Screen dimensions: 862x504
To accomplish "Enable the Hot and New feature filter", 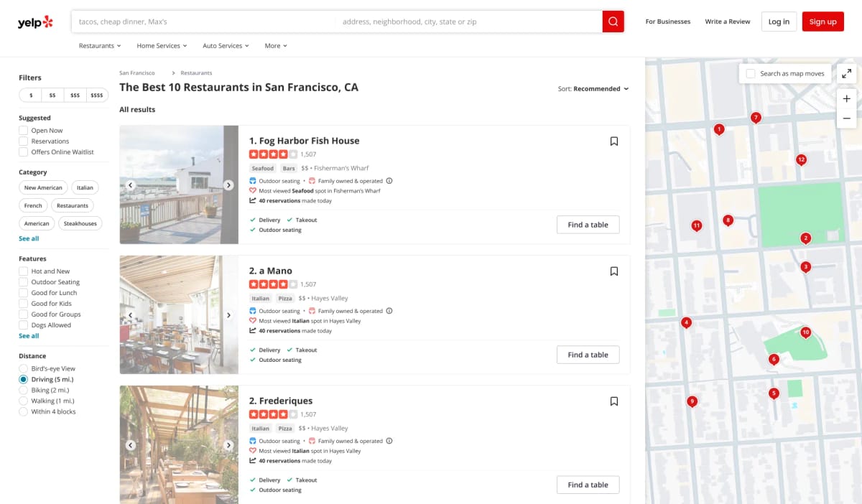I will [x=24, y=271].
